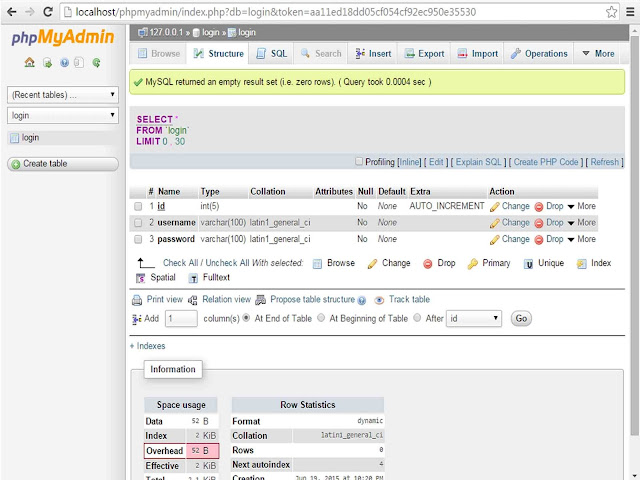Expand More actions for the username row
Screen dimensions: 640x480
pos(582,222)
